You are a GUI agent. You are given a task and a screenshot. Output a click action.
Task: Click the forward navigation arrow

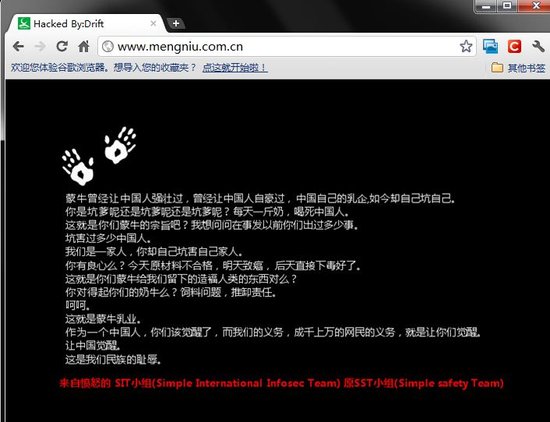[x=40, y=46]
